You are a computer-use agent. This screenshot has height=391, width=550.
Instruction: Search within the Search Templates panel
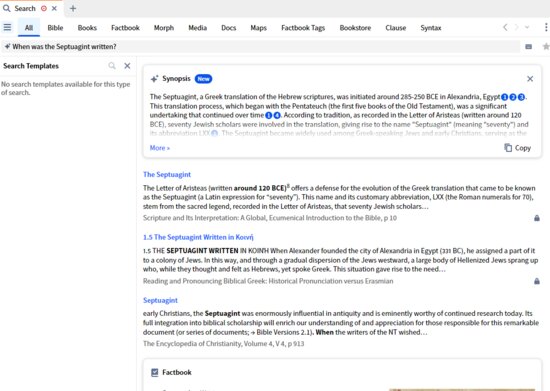[x=112, y=66]
